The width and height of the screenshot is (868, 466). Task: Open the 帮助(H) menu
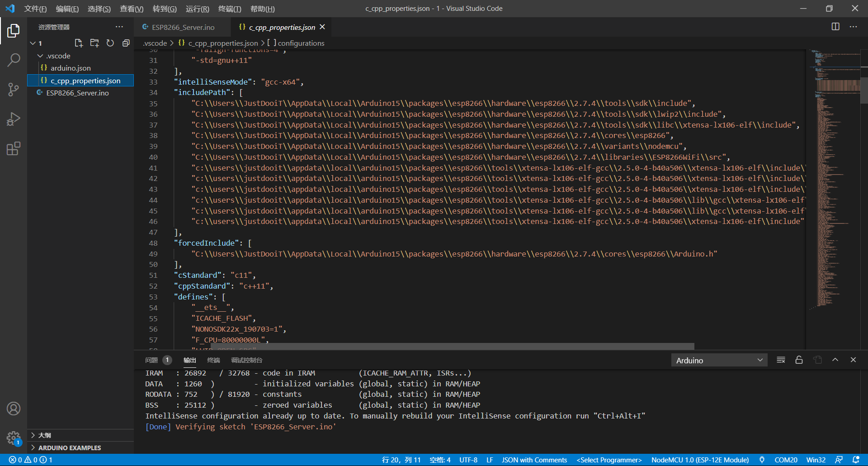262,9
